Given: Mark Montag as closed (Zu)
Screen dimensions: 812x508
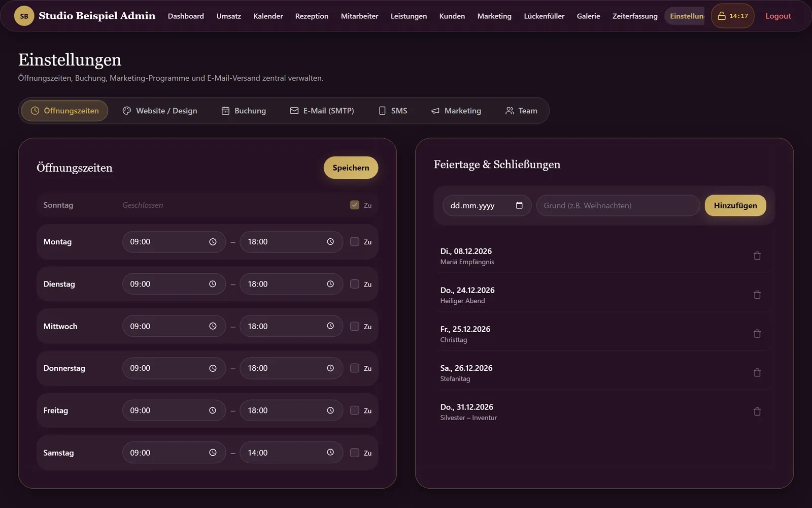Looking at the screenshot, I should click(354, 242).
